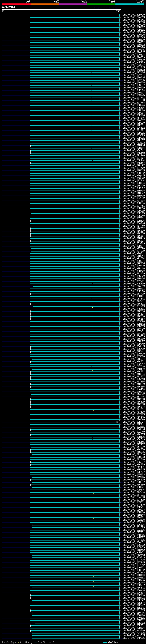Select the UniRef100_B3RTC4 label
The width and height of the screenshot is (146, 644).
coord(134,595)
